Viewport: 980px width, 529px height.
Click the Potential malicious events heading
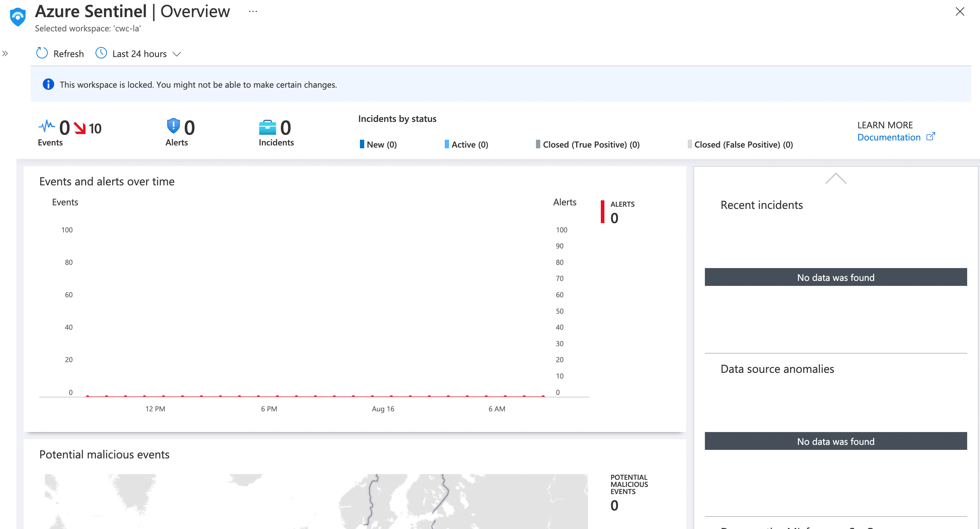(x=104, y=454)
